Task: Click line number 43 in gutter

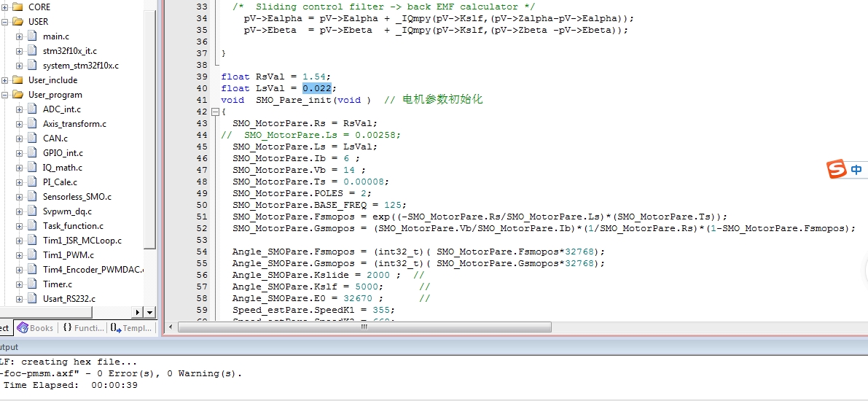Action: tap(201, 123)
